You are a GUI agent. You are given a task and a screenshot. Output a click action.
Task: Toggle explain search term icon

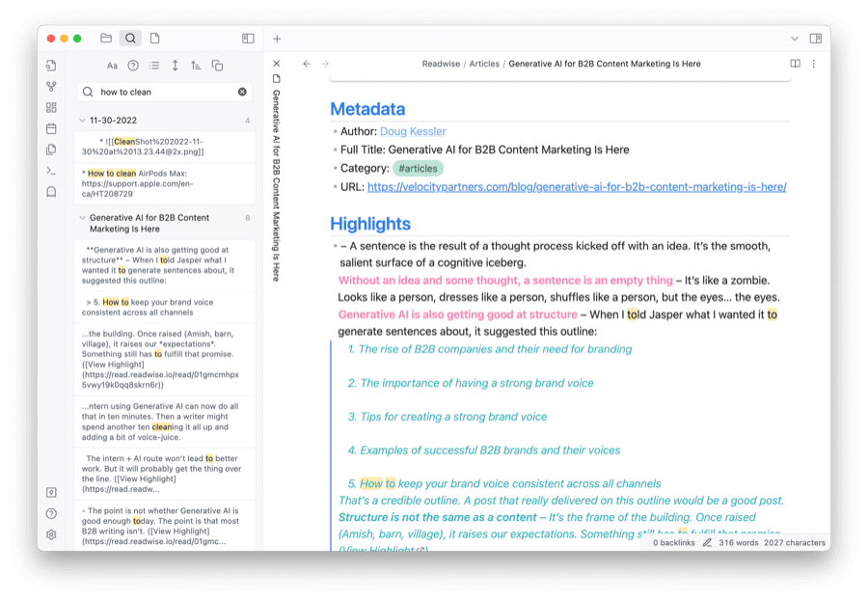pyautogui.click(x=133, y=66)
